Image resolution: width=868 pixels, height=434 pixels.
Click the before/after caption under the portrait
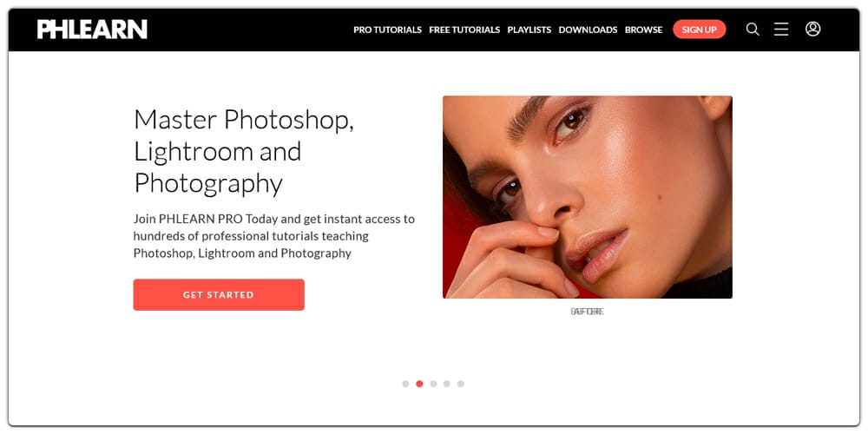coord(588,312)
